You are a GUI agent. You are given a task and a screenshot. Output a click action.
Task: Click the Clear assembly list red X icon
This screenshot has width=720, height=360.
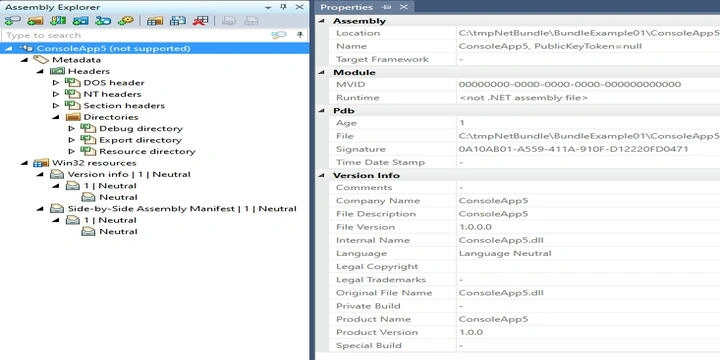point(200,21)
